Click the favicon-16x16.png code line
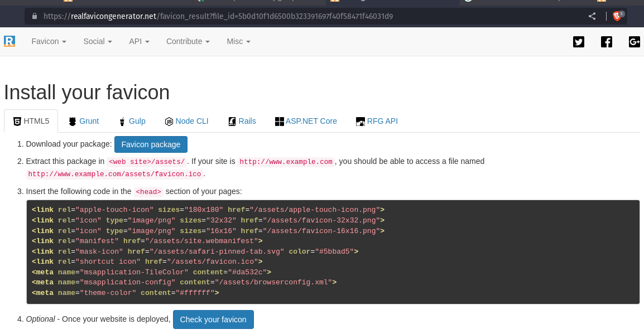This screenshot has width=644, height=334. pos(208,231)
